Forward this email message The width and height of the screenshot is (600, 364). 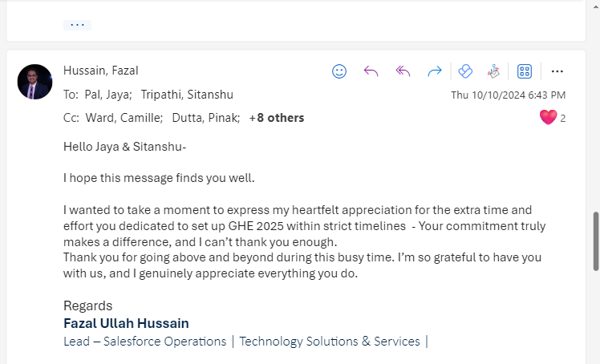click(x=435, y=71)
